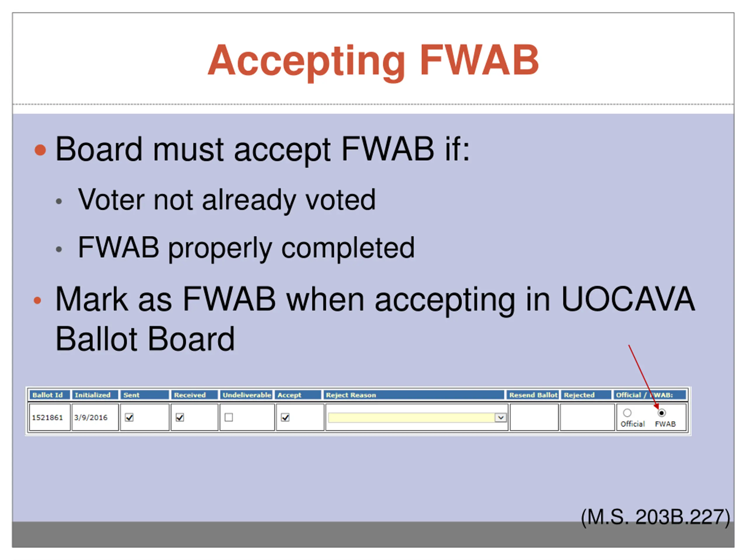
Task: Click the 3/9/2016 initialized date cell
Action: click(x=95, y=417)
